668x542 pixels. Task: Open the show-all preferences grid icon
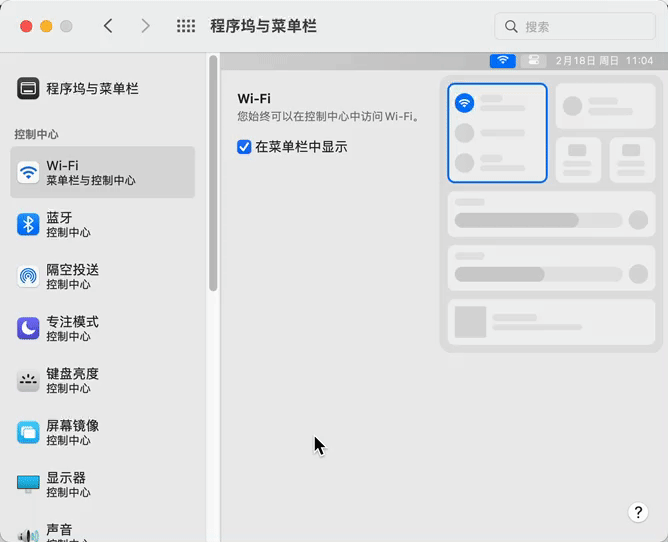tap(186, 26)
